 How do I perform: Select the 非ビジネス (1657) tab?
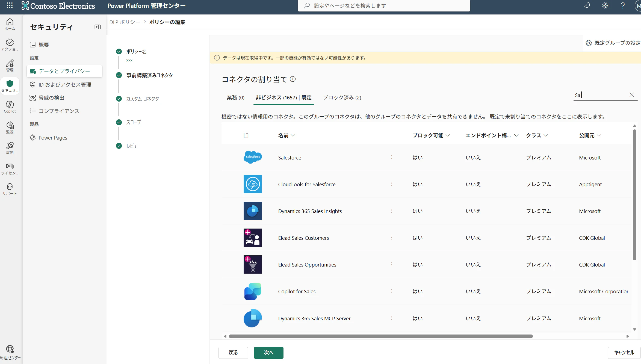283,97
